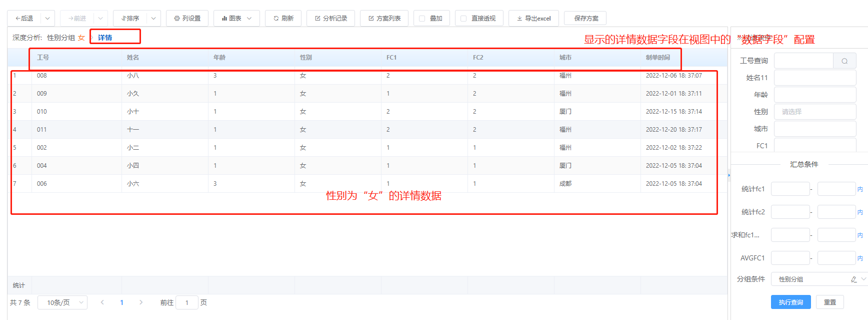The height and width of the screenshot is (320, 868).
Task: Click the 刷新 refresh button
Action: click(x=283, y=19)
